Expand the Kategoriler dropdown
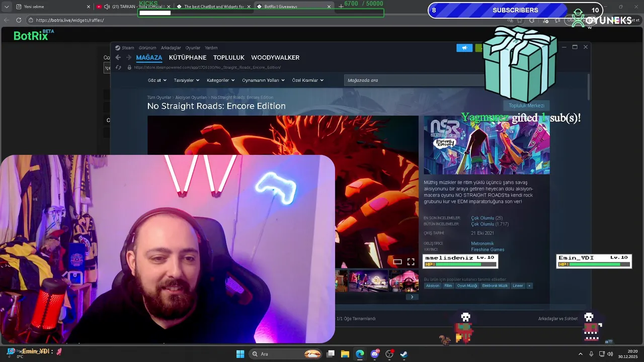 (221, 80)
